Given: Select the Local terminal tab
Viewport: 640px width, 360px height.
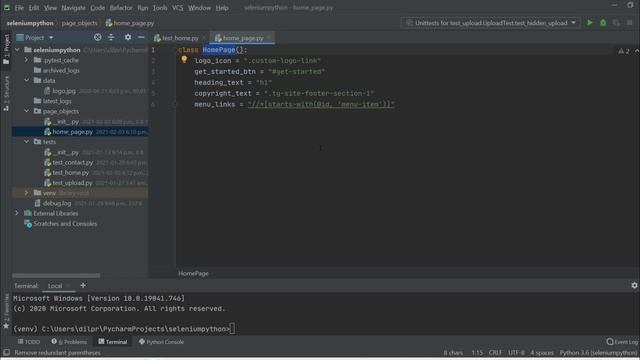Looking at the screenshot, I should tap(55, 286).
